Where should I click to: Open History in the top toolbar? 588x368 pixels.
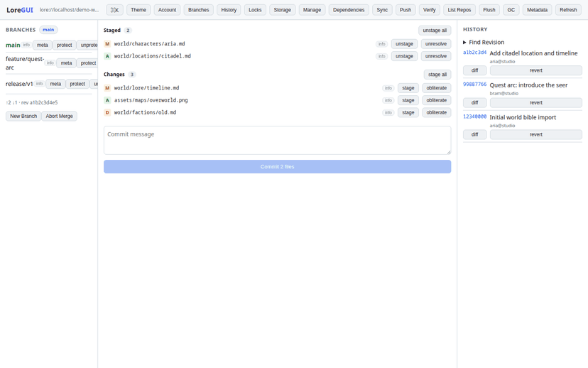[229, 10]
